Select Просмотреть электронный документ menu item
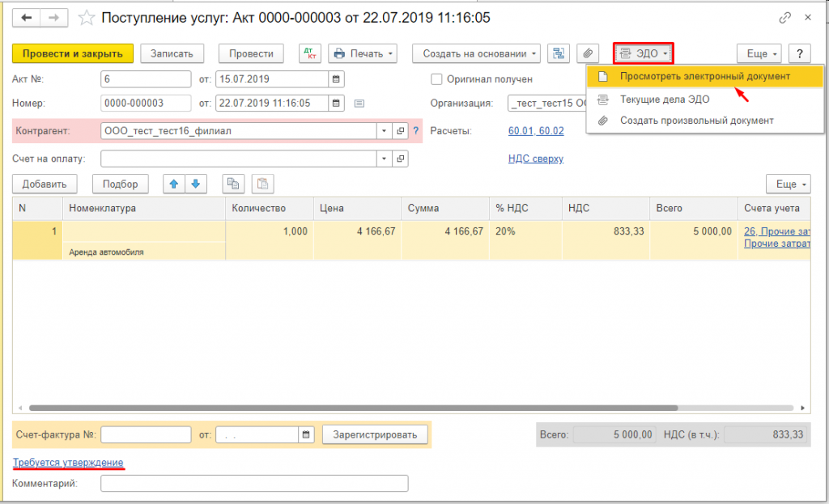Image resolution: width=829 pixels, height=504 pixels. pyautogui.click(x=704, y=76)
